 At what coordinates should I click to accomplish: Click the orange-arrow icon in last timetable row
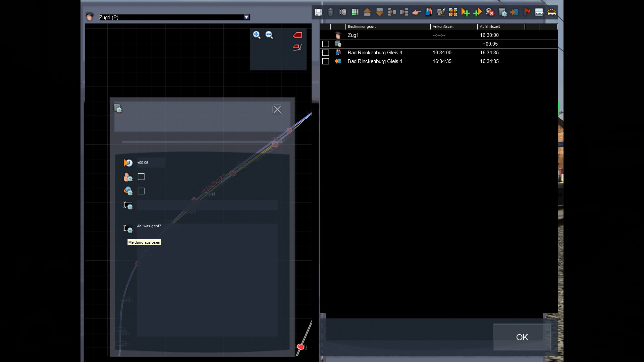pos(338,61)
